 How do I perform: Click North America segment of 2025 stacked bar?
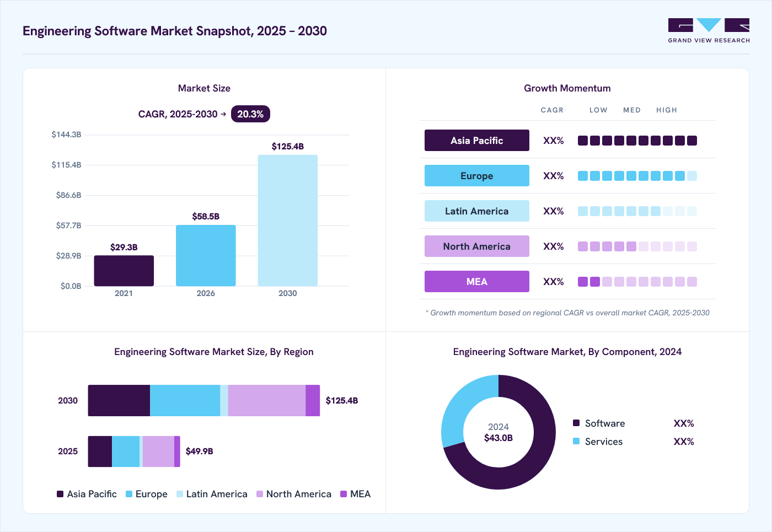point(158,452)
